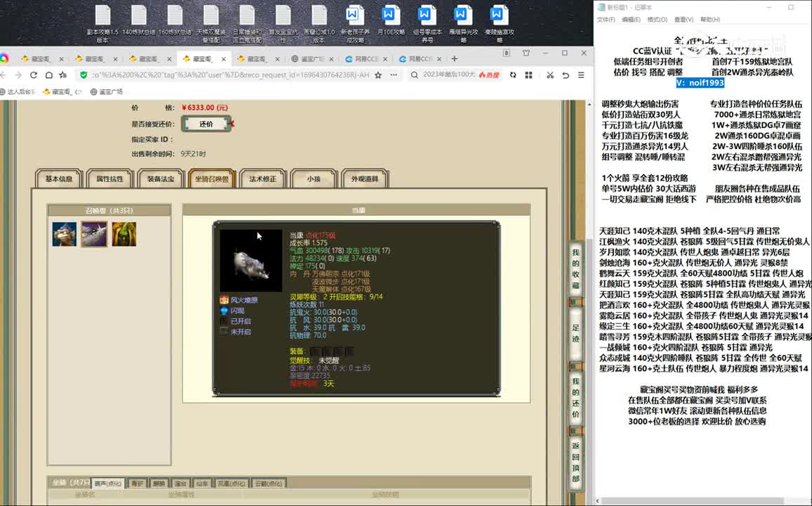
Task: Open the browser hamburger menu
Action: [582, 75]
